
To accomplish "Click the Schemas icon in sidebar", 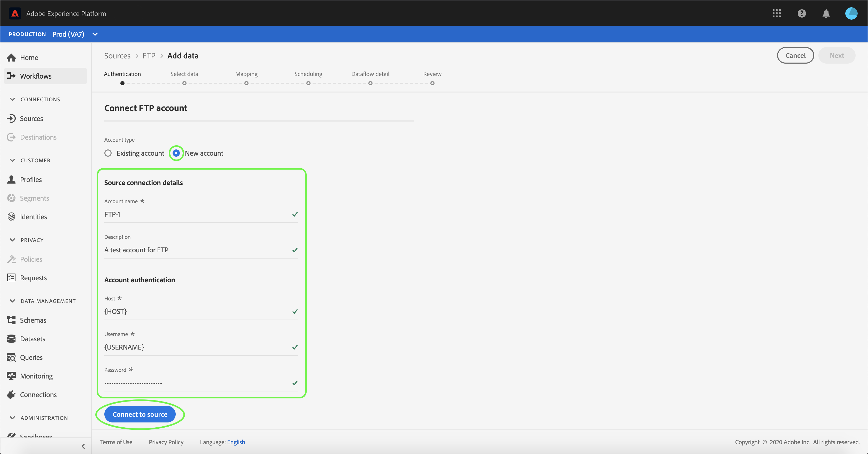I will coord(11,320).
